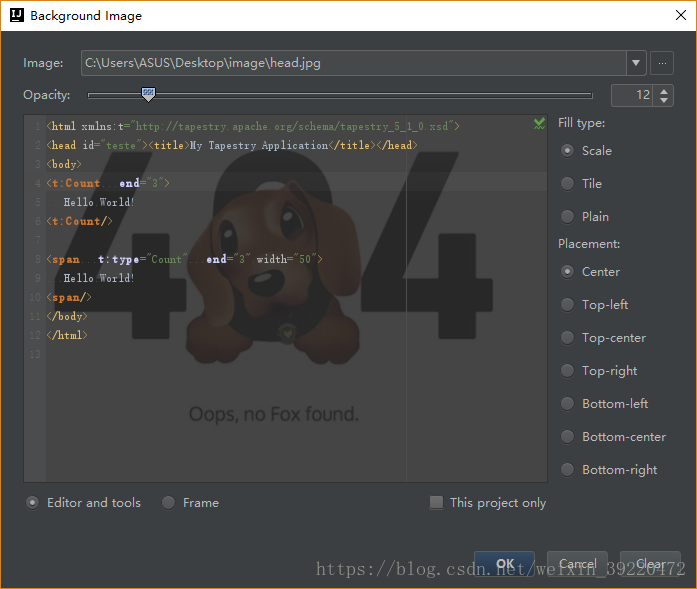
Task: Increase opacity with the up arrow
Action: 664,91
